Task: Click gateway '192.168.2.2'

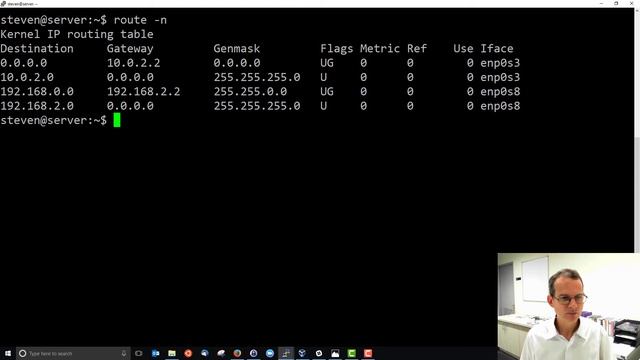Action: (143, 91)
